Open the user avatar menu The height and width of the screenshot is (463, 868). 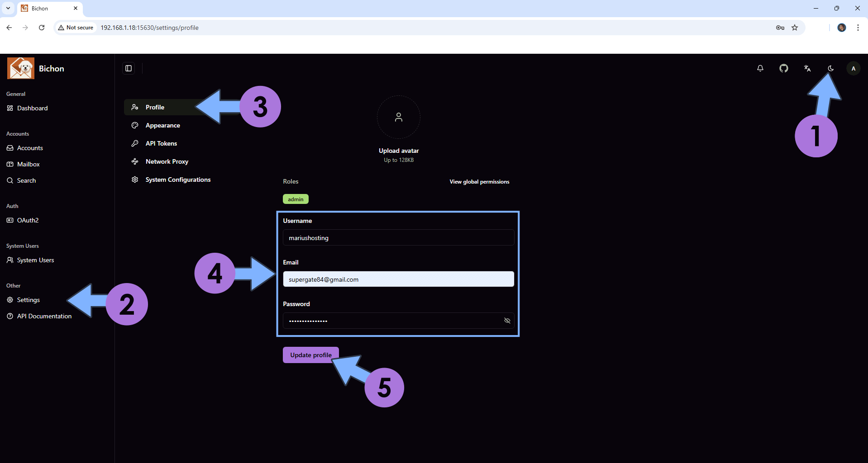coord(854,68)
